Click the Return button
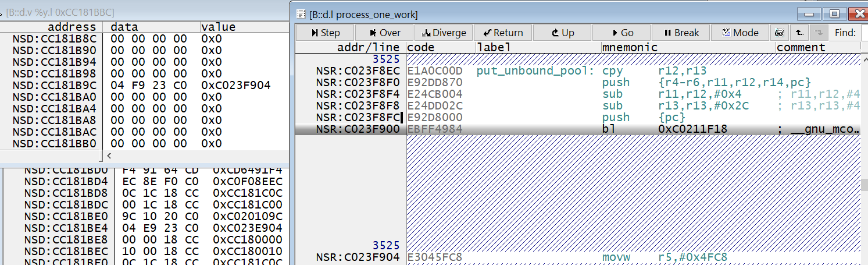 click(x=503, y=33)
